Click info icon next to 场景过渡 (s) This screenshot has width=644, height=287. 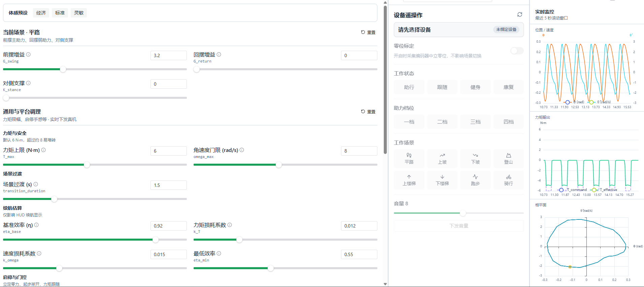pyautogui.click(x=36, y=184)
